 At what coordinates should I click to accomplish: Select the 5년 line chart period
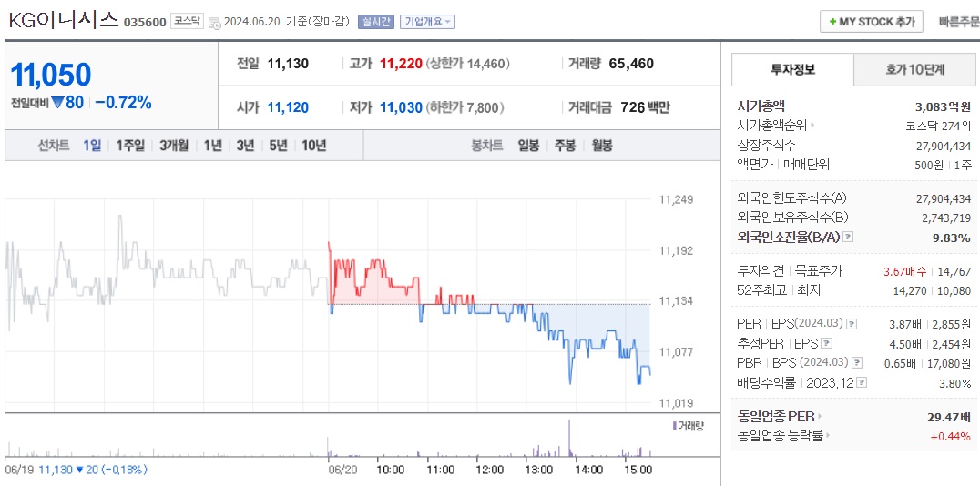click(278, 146)
